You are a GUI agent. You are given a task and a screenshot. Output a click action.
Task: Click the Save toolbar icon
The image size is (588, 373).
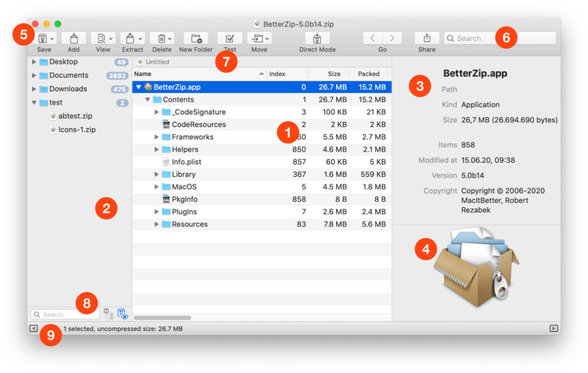[x=43, y=37]
